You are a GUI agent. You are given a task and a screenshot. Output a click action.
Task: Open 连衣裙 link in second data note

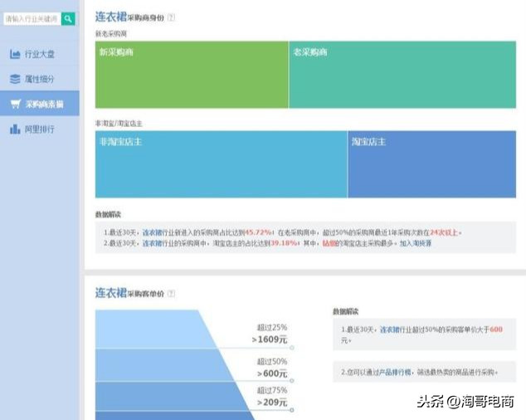coord(153,243)
